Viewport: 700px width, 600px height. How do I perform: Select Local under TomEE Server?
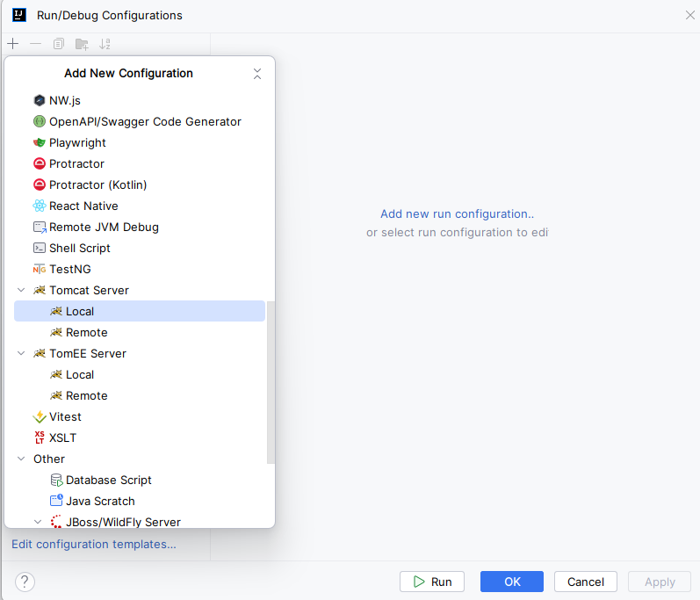140,374
